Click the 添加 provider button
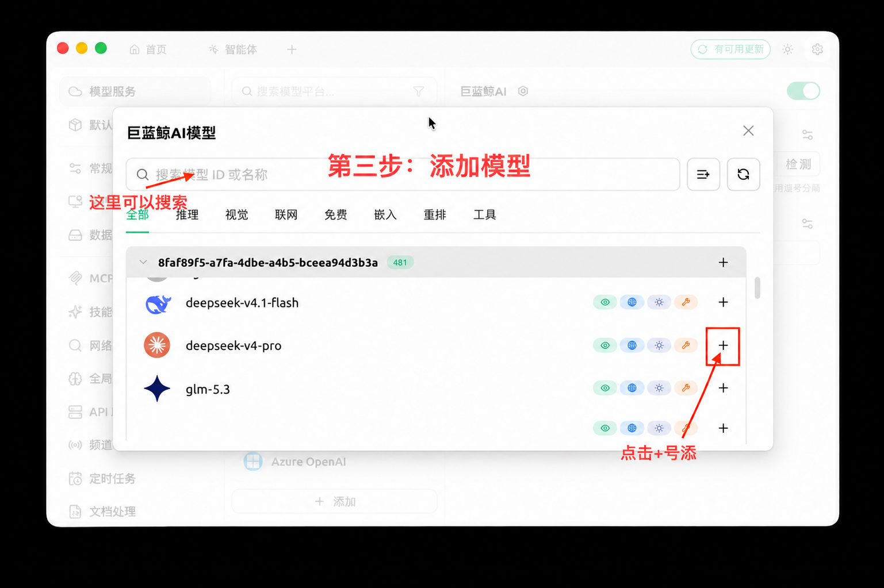The image size is (884, 588). pyautogui.click(x=335, y=501)
